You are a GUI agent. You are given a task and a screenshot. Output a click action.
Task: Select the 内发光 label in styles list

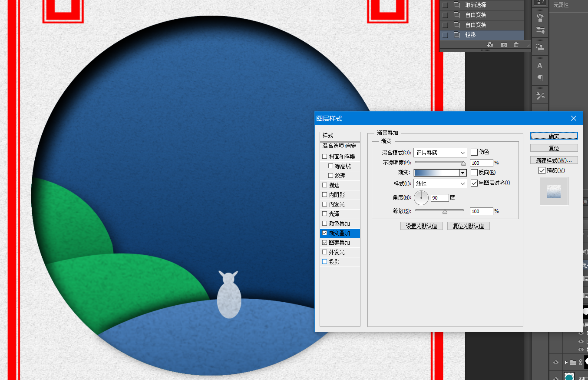click(337, 204)
